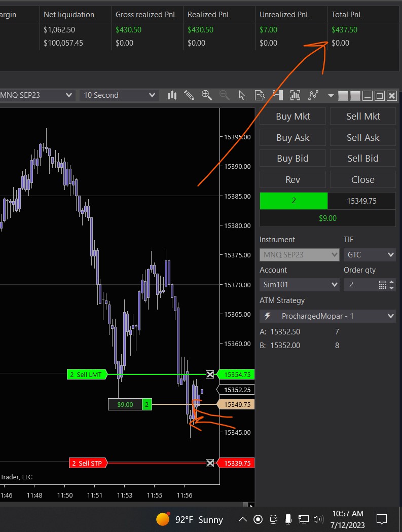Click the Sell Bid button

click(x=363, y=159)
